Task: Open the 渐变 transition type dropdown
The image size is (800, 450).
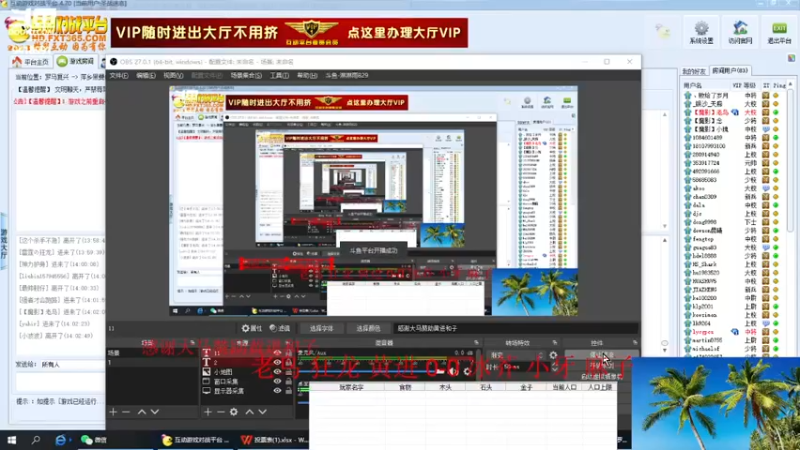Action: [516, 355]
